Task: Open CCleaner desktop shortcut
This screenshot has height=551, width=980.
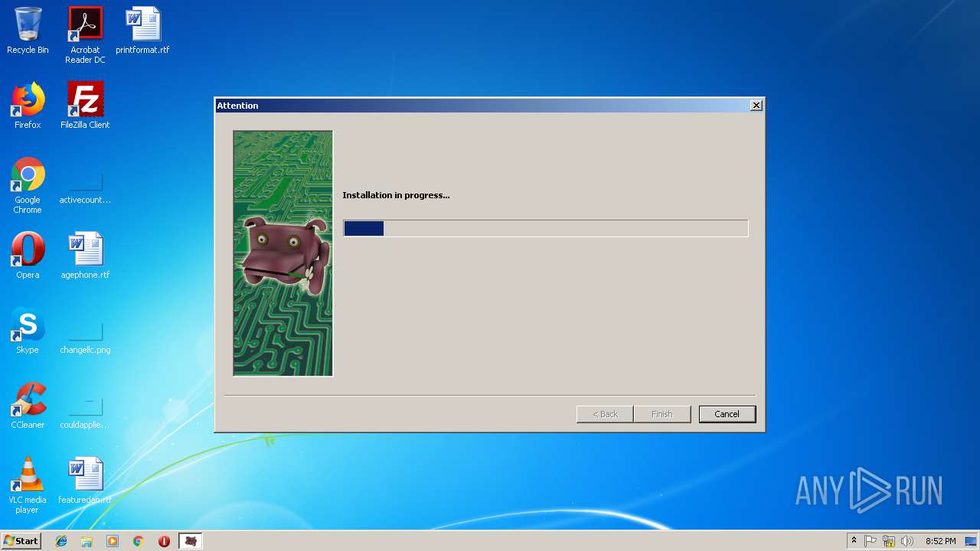Action: coord(28,406)
